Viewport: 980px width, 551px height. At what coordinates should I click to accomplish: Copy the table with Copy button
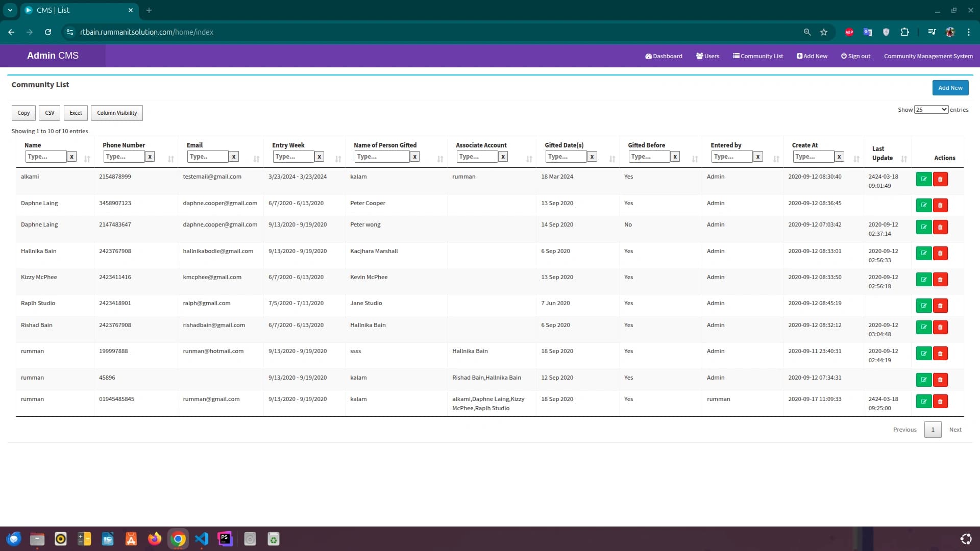click(x=23, y=113)
